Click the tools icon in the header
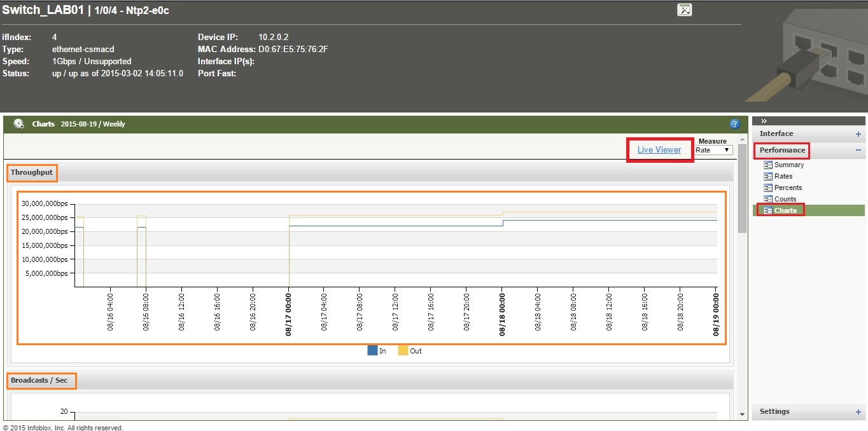 685,10
